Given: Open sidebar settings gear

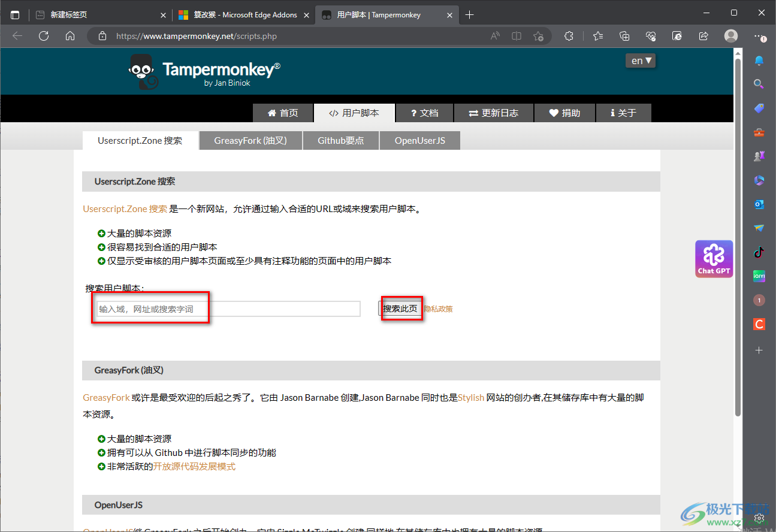Looking at the screenshot, I should [759, 518].
